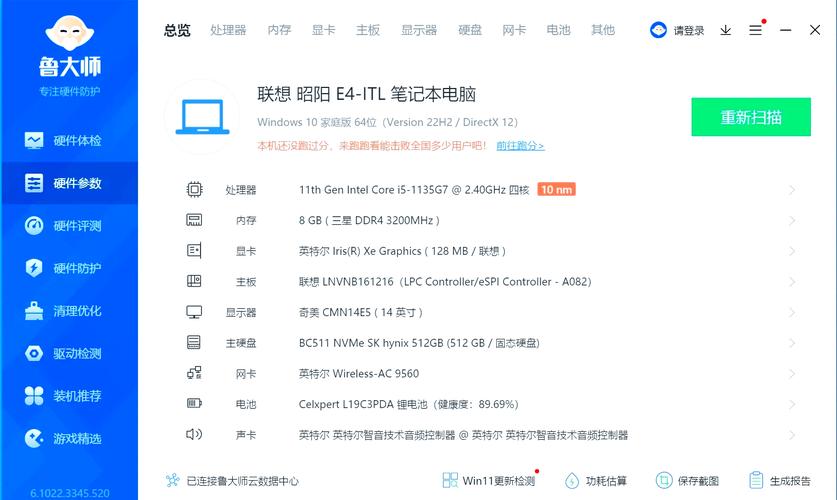837x500 pixels.
Task: Click 已连接鲁大师云数据中心 status text
Action: tap(243, 481)
